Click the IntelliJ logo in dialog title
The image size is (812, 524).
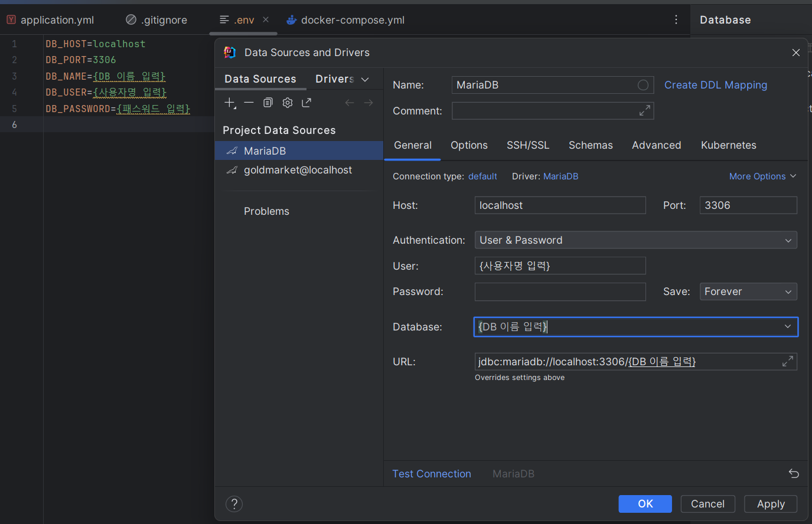click(x=230, y=52)
